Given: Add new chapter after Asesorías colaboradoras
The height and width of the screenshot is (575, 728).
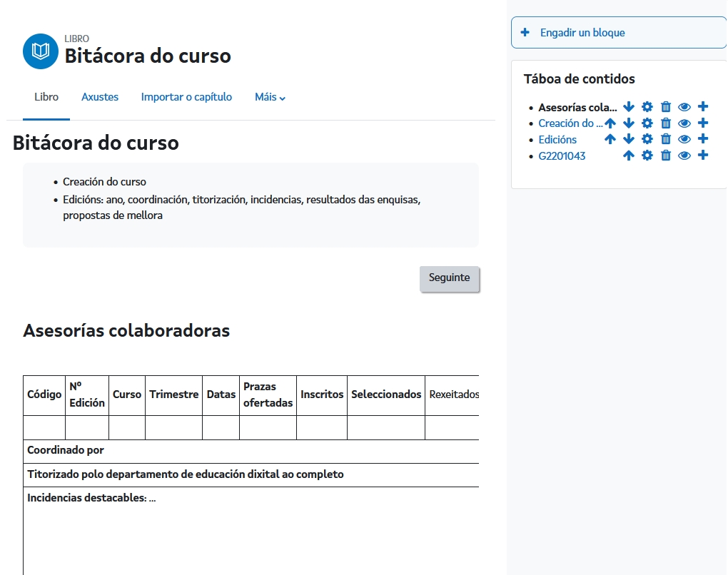Looking at the screenshot, I should 703,107.
